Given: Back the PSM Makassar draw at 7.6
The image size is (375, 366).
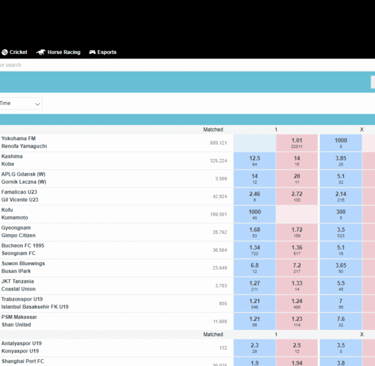Looking at the screenshot, I should [341, 321].
